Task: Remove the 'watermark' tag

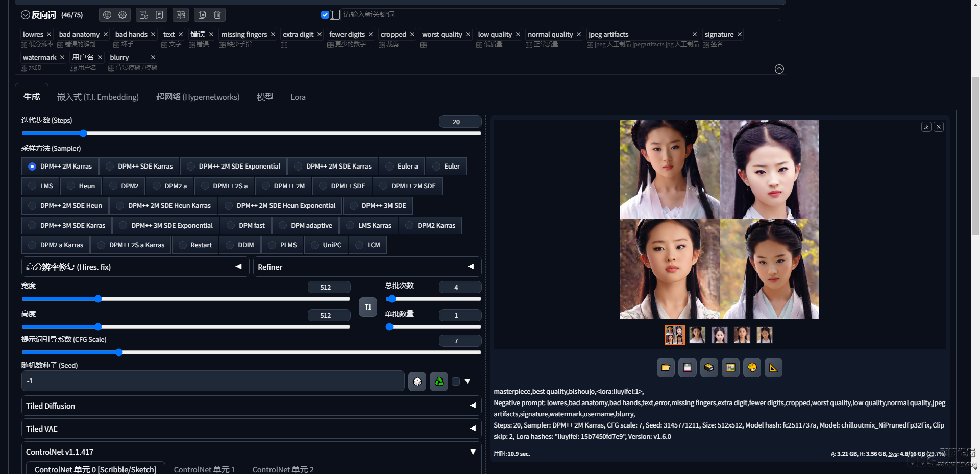Action: pyautogui.click(x=62, y=57)
